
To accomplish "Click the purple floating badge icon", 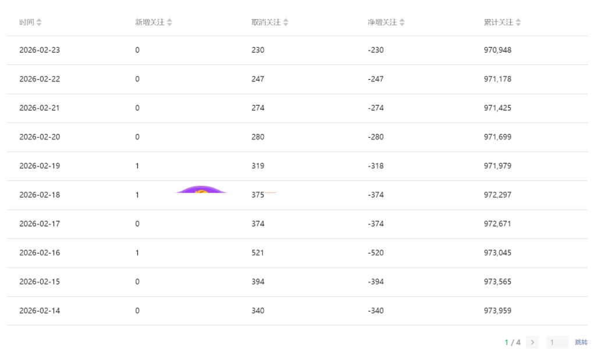I will pyautogui.click(x=201, y=190).
